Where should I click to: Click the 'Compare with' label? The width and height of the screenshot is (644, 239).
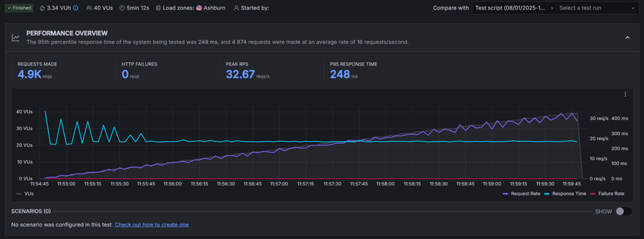coord(450,8)
